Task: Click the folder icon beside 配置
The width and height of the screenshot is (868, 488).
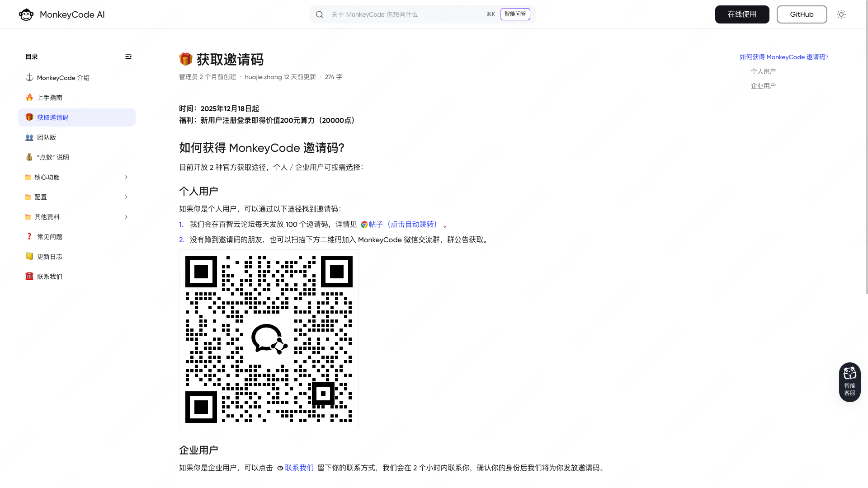Action: 28,197
